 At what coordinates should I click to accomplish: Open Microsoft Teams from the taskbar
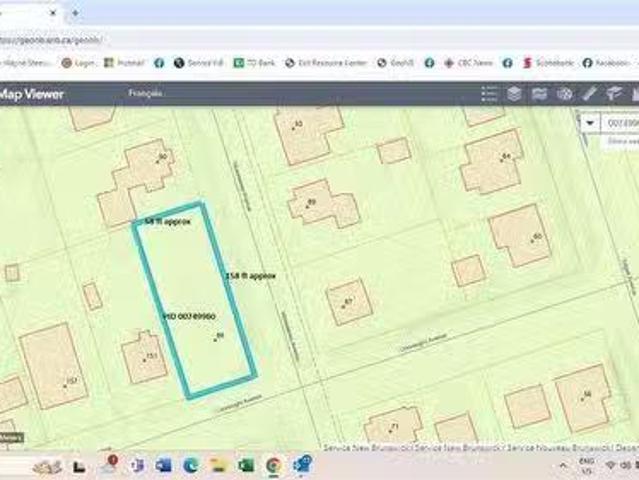137,465
